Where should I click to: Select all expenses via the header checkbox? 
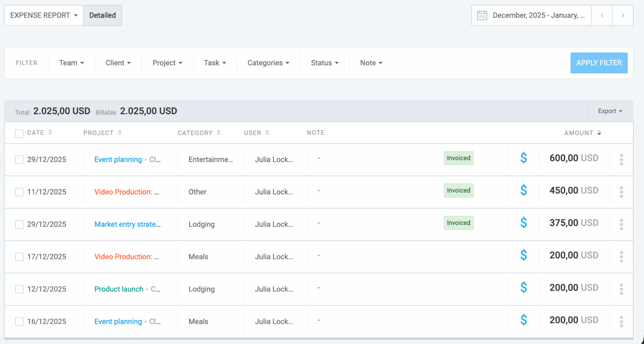point(19,133)
